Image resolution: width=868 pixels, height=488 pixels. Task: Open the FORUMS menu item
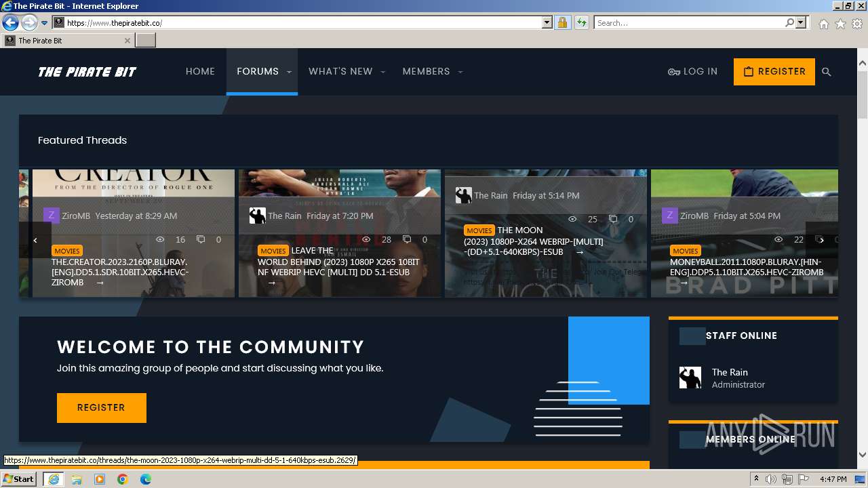pos(258,71)
